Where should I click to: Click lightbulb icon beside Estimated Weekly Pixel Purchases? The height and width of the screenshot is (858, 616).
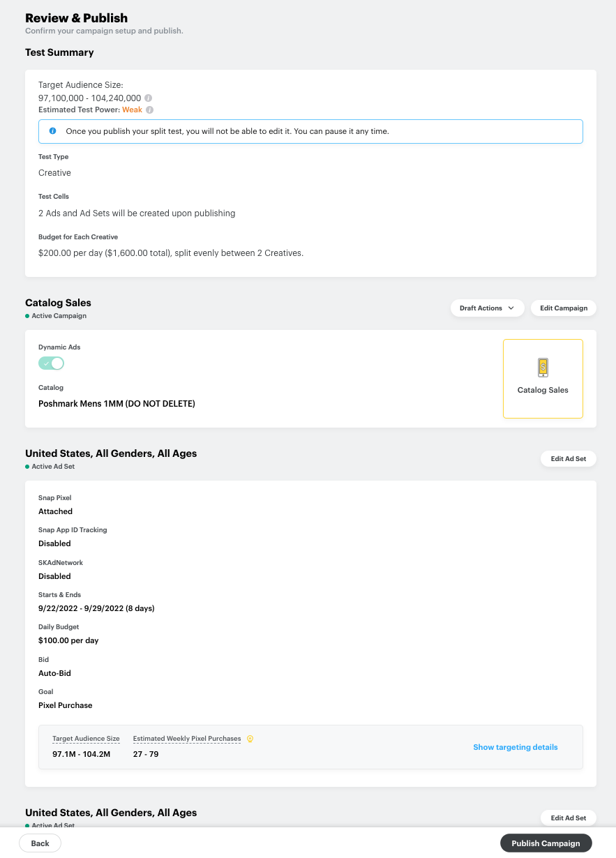point(250,739)
